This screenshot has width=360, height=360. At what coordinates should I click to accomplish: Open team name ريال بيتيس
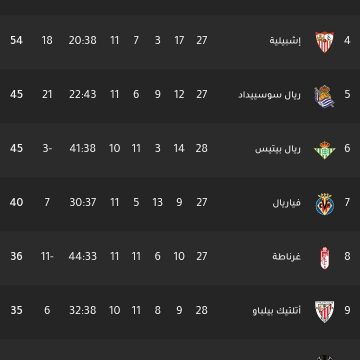278,149
